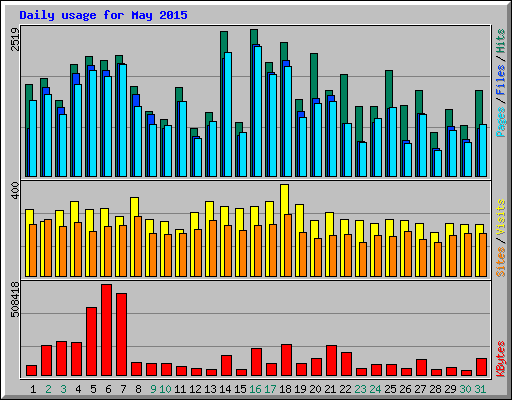Click day 17 axis label

(270, 389)
